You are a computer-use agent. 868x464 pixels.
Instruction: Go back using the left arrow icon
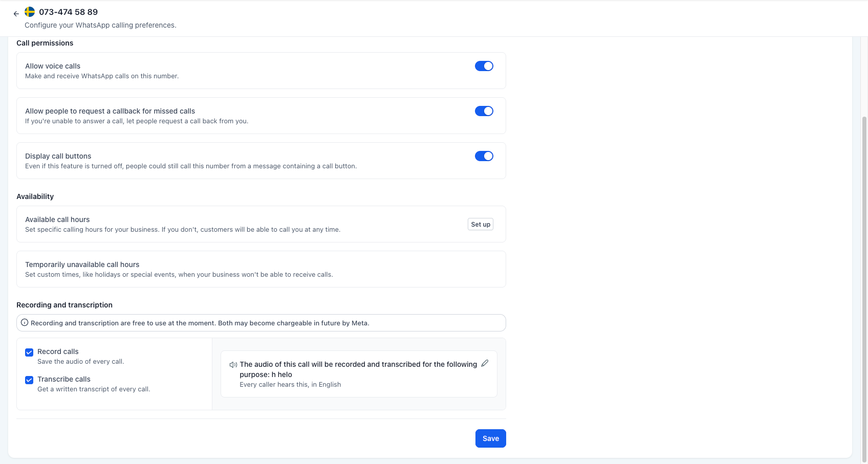(x=16, y=14)
